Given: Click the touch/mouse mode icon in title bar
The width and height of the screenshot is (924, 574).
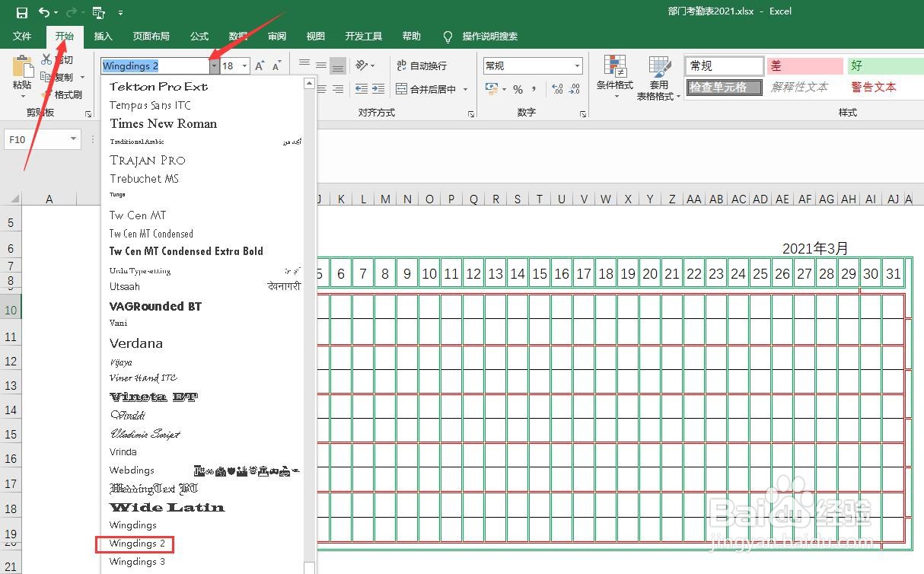Looking at the screenshot, I should pyautogui.click(x=97, y=12).
